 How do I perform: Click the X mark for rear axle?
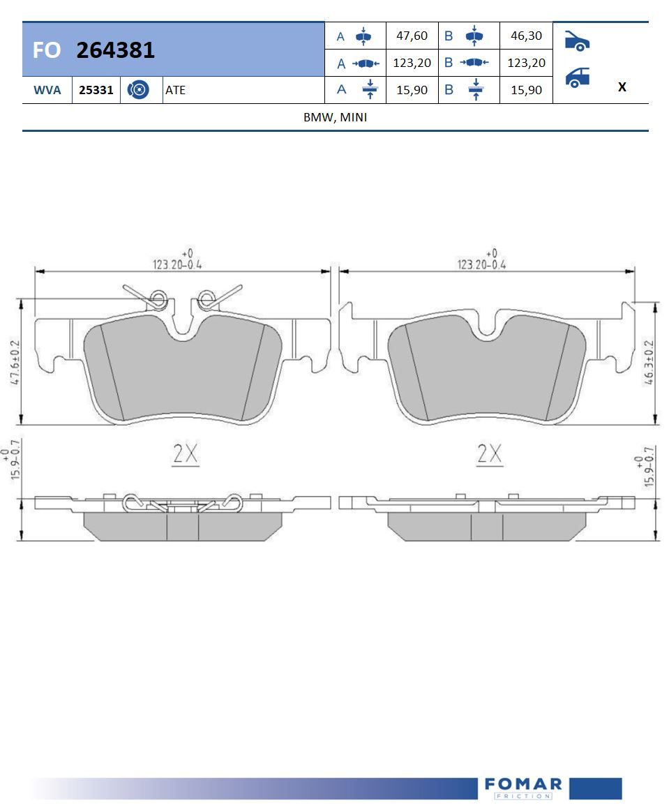622,87
